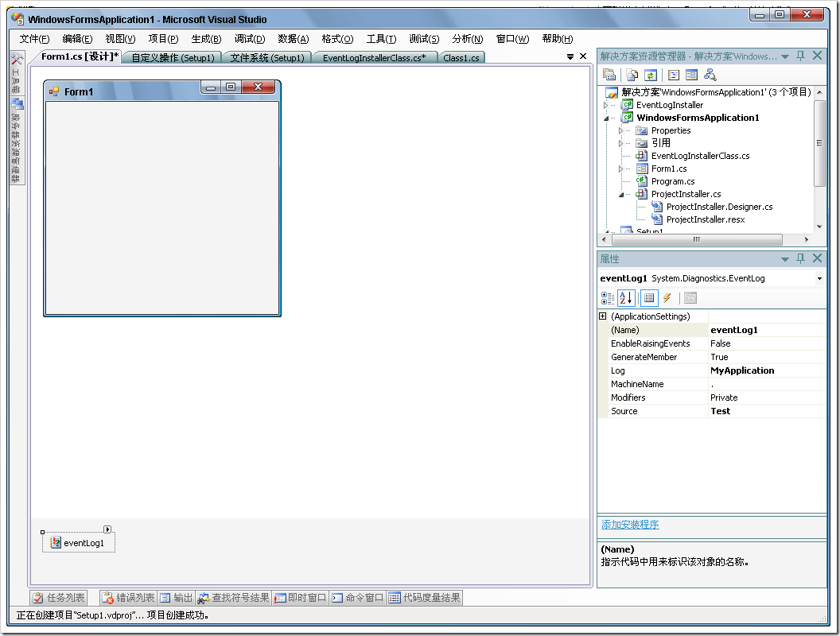840x636 pixels.
Task: Click Show All Files icon in Solution Explorer
Action: pos(632,75)
